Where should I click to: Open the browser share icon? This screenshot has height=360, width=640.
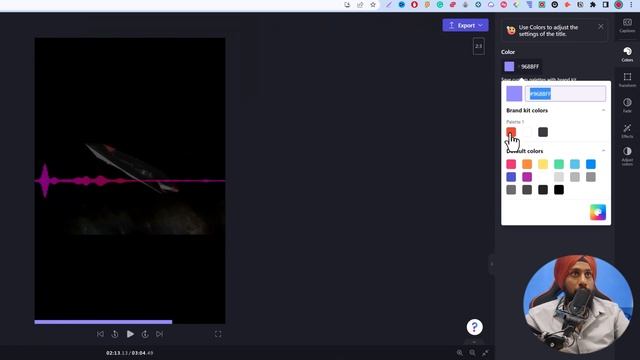click(360, 5)
